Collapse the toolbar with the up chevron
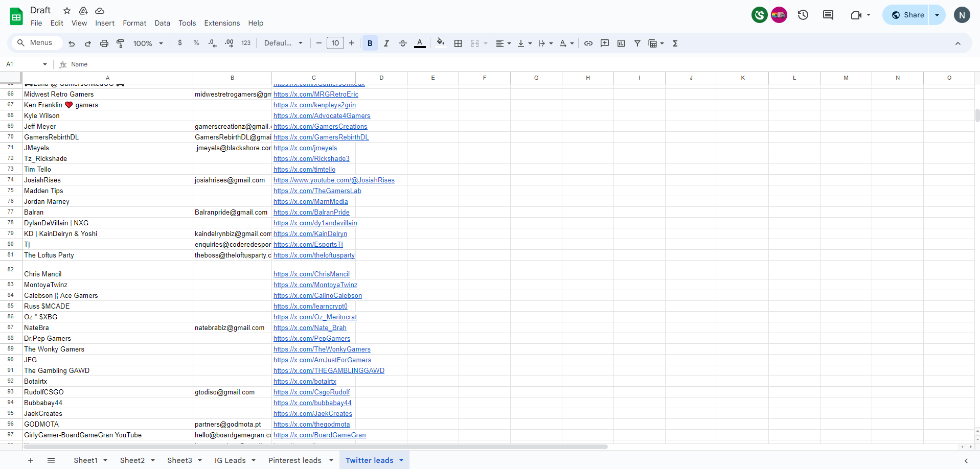Screen dimensions: 980x469 958,43
